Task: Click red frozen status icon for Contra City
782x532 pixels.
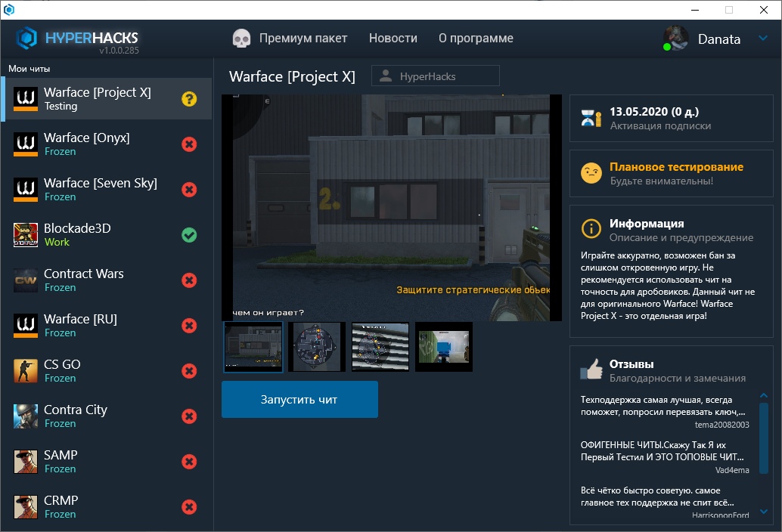Action: [x=189, y=416]
